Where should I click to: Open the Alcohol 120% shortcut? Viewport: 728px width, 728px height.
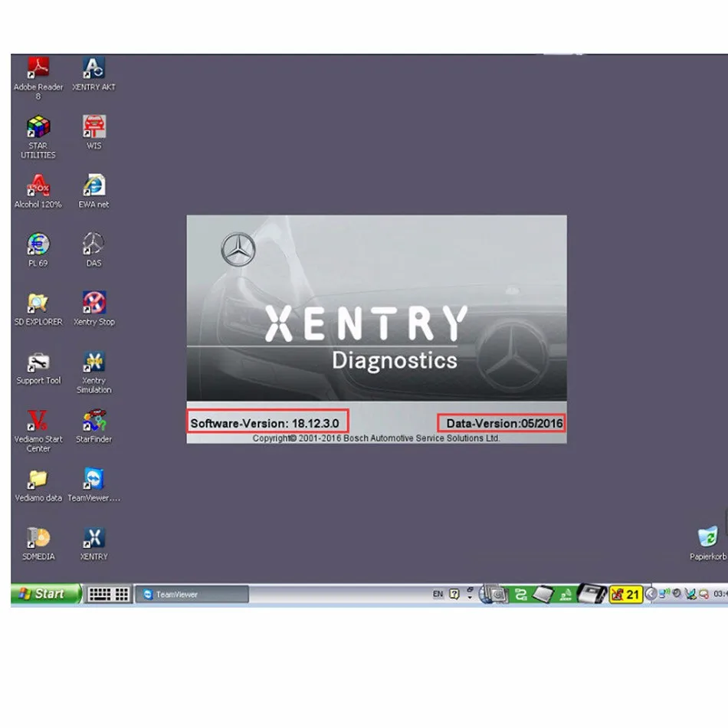(38, 192)
